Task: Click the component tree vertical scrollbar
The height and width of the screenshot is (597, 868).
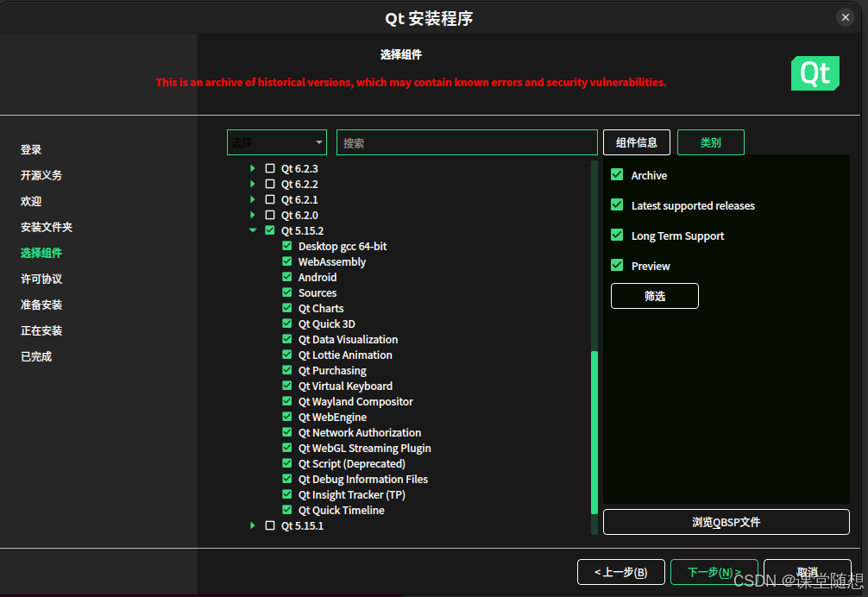Action: 594,433
